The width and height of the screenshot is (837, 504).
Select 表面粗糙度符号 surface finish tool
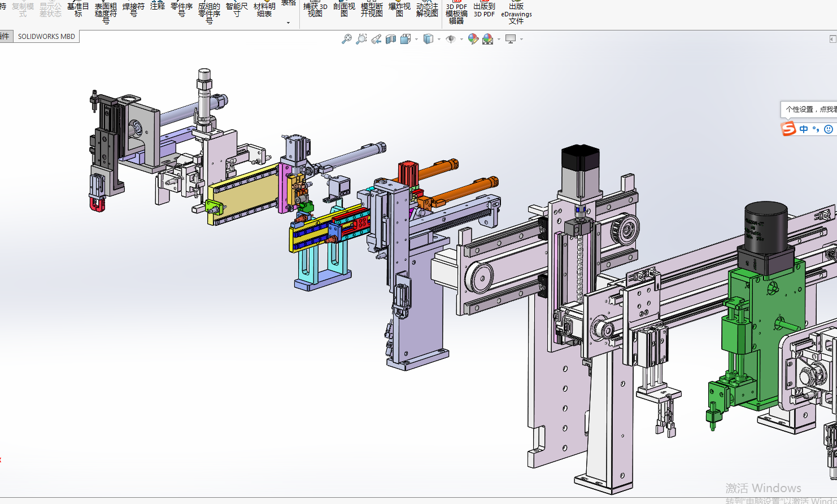106,11
